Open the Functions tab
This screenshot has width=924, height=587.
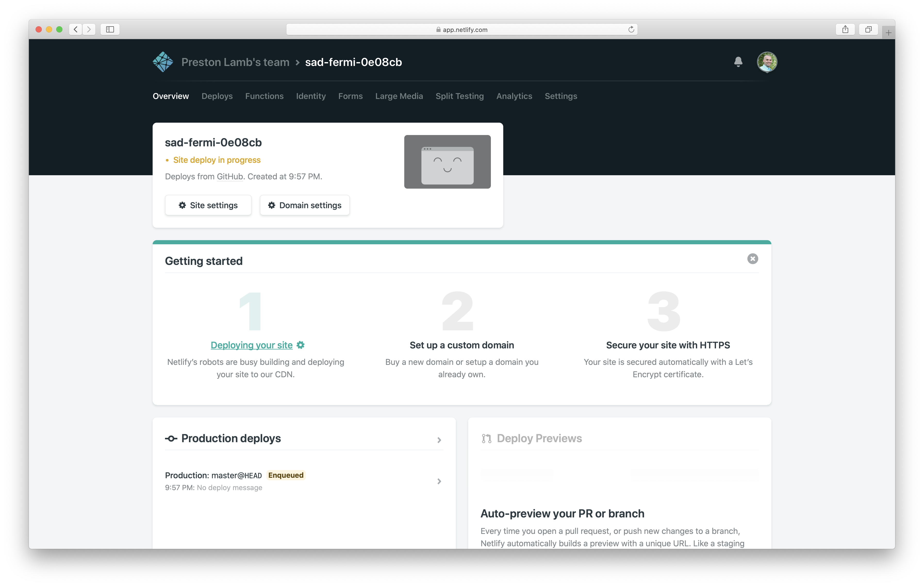(264, 96)
